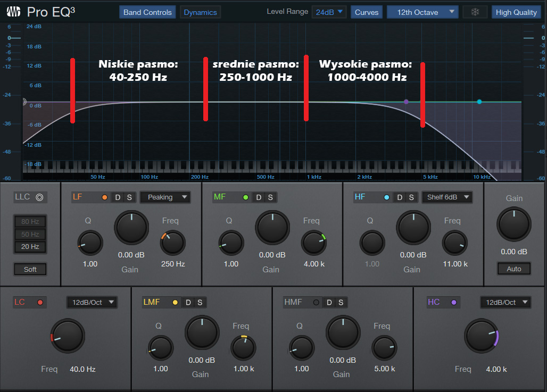Click the red LC band enable dot
Screen dimensions: 547x392
point(39,303)
